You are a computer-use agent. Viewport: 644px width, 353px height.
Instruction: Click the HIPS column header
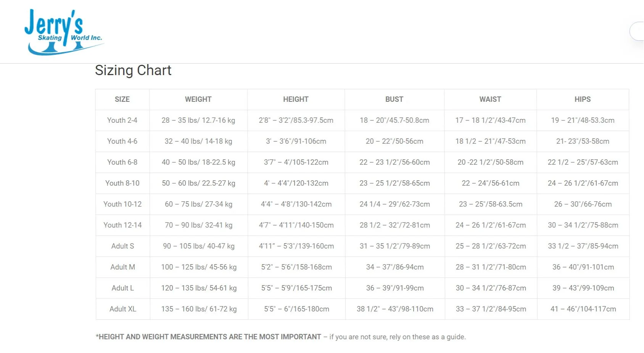pos(583,99)
